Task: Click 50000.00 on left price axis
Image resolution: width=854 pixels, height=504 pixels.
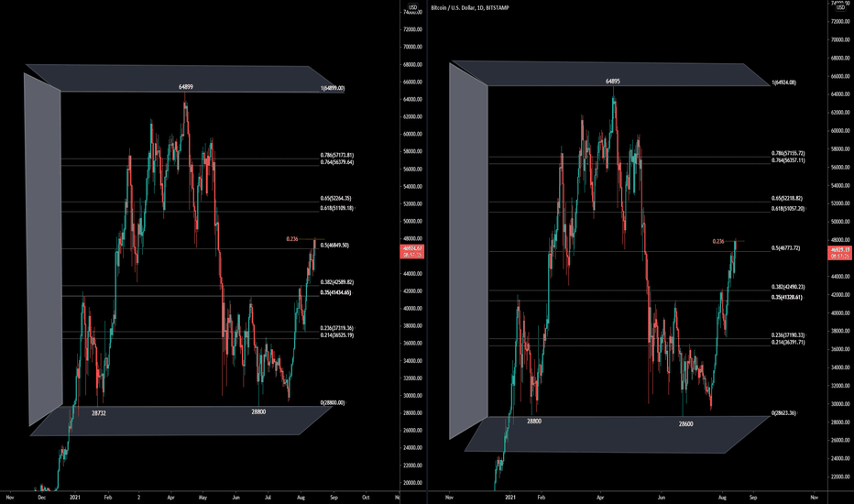Action: click(x=413, y=221)
